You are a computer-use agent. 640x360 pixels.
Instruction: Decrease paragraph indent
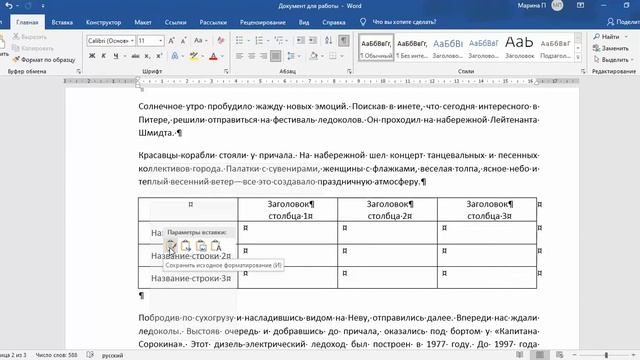301,40
